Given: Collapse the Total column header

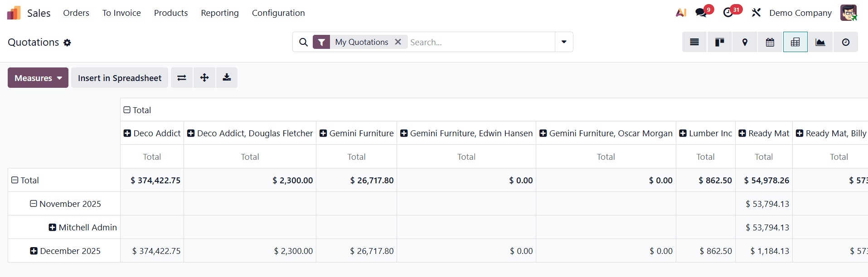Looking at the screenshot, I should [127, 110].
